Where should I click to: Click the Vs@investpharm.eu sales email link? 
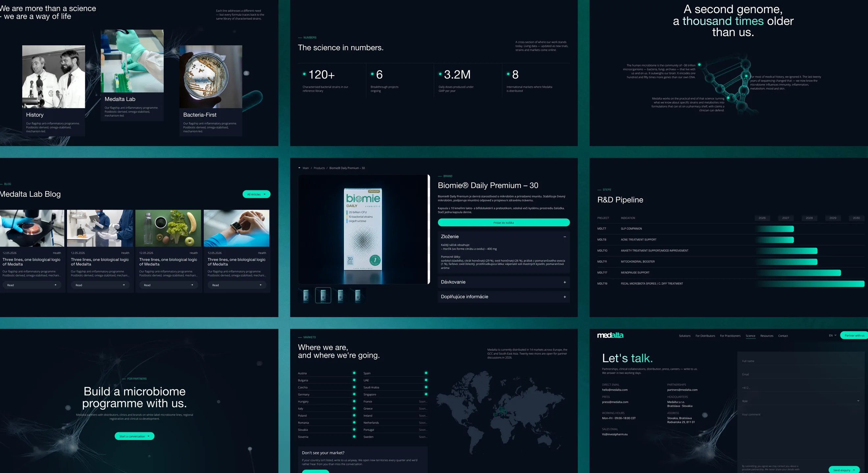pyautogui.click(x=615, y=434)
